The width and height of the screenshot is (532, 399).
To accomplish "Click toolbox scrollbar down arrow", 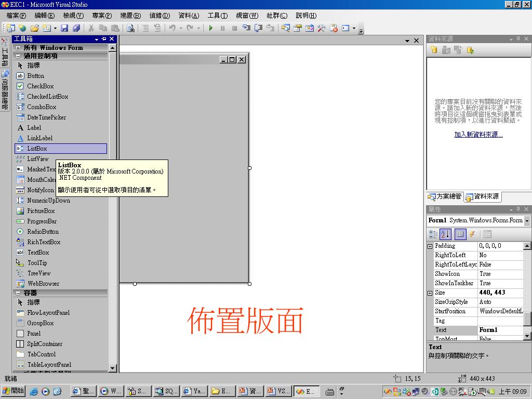I will click(x=113, y=368).
